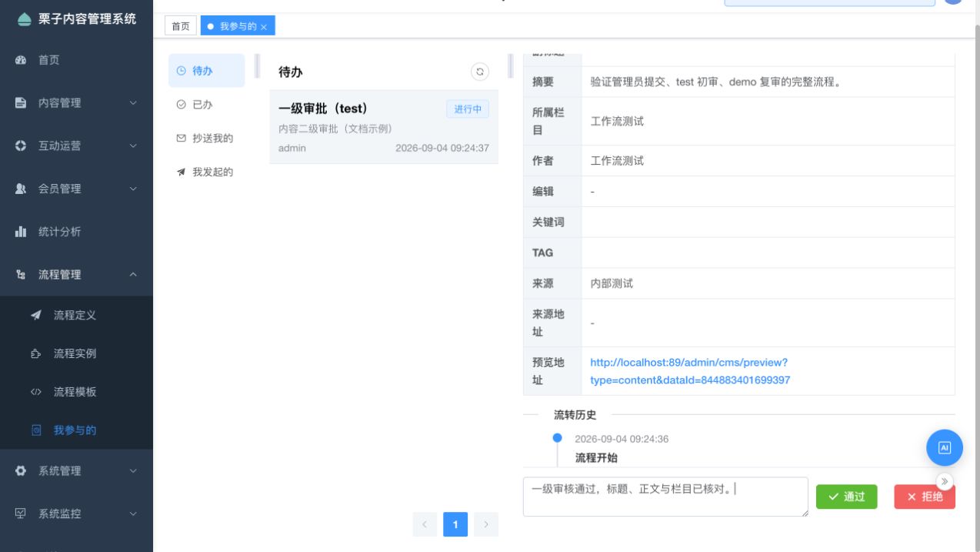Switch to the 我参与的 tab
Viewport: 980px width, 552px height.
pos(238,26)
